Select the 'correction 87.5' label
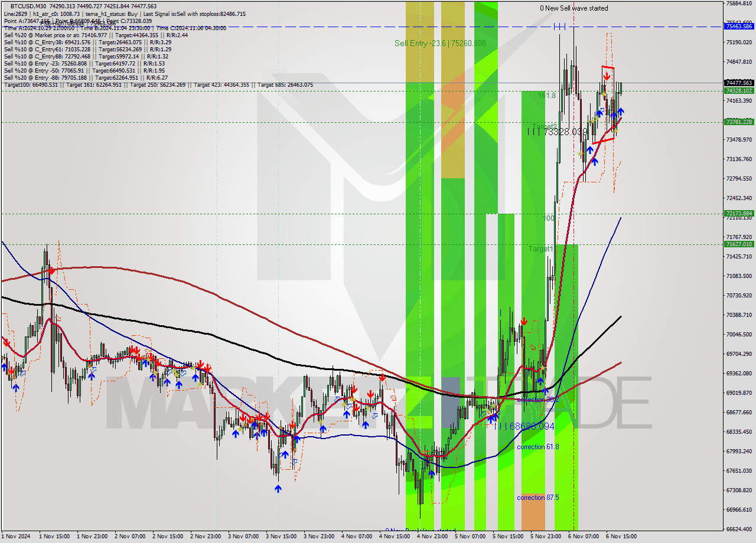The width and height of the screenshot is (756, 543). [x=537, y=498]
